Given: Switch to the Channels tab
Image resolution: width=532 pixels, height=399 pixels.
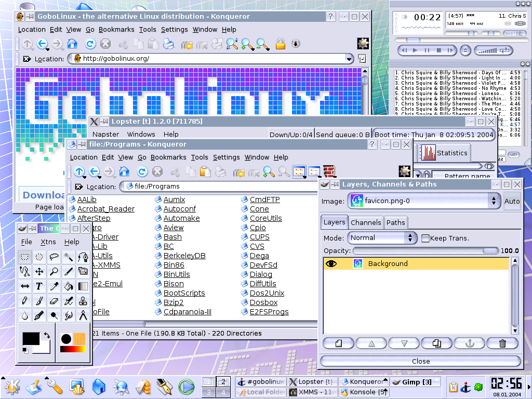Looking at the screenshot, I should (x=366, y=222).
